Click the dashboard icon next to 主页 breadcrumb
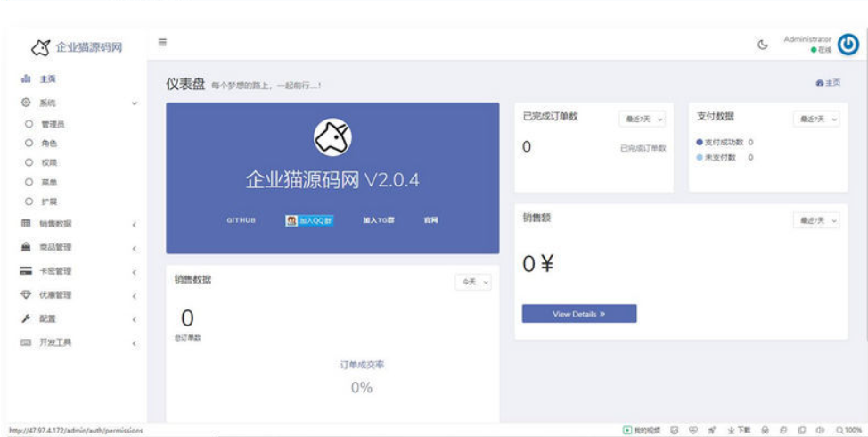Image resolution: width=868 pixels, height=437 pixels. point(820,83)
